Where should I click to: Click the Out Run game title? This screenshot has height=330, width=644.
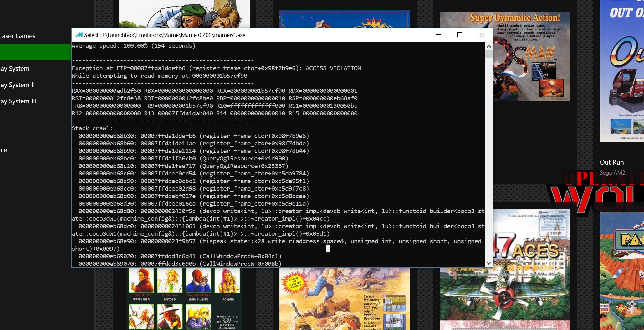coord(612,162)
